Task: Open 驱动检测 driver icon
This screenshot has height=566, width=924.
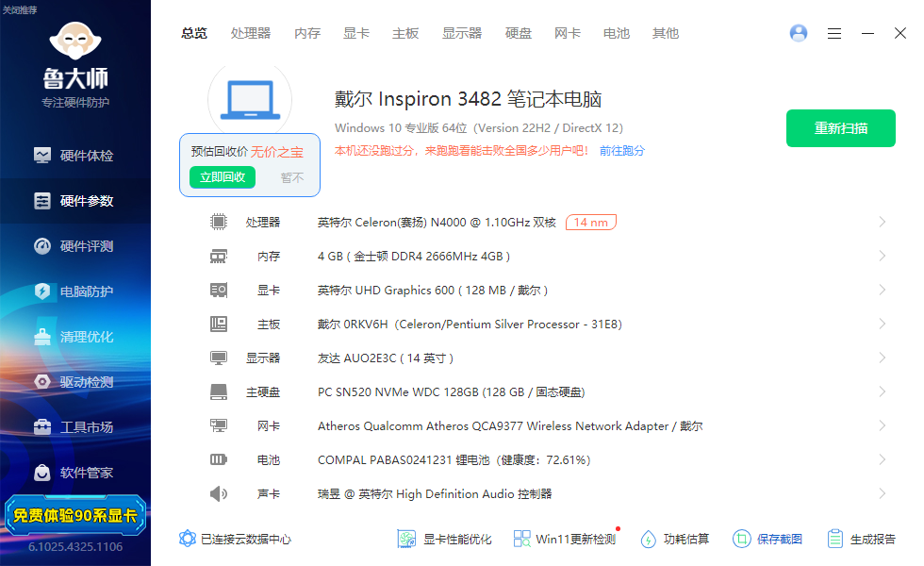Action: coord(42,382)
